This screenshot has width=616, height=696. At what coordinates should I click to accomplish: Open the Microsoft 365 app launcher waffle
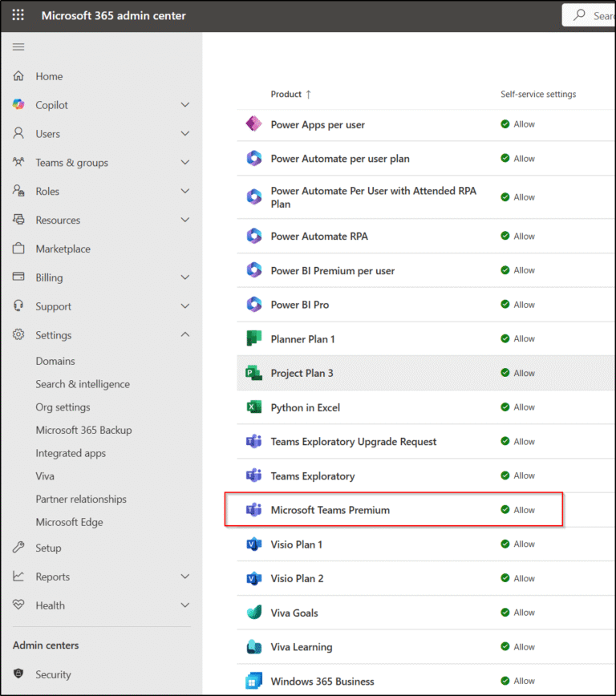tap(18, 14)
